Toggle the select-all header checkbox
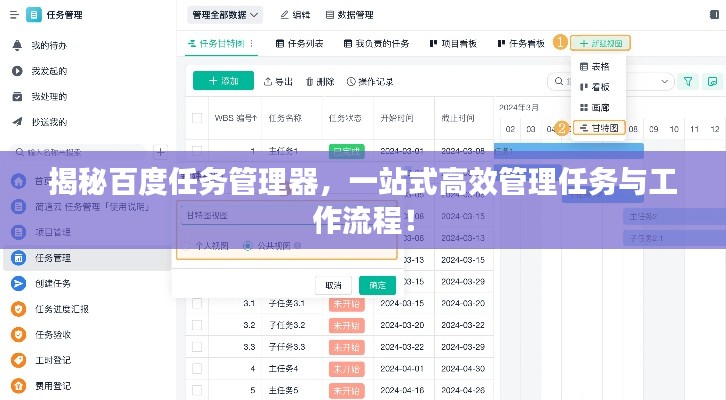 [x=197, y=118]
